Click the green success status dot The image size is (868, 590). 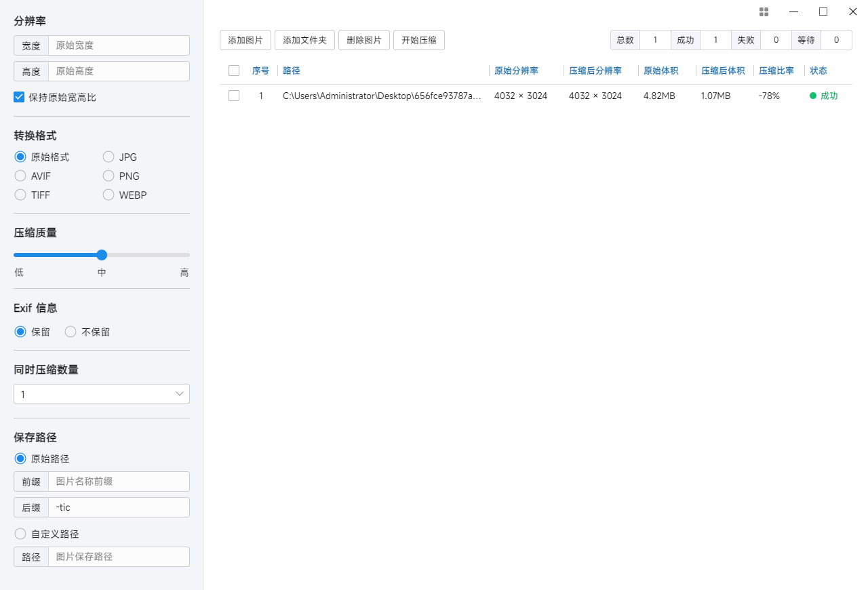813,96
